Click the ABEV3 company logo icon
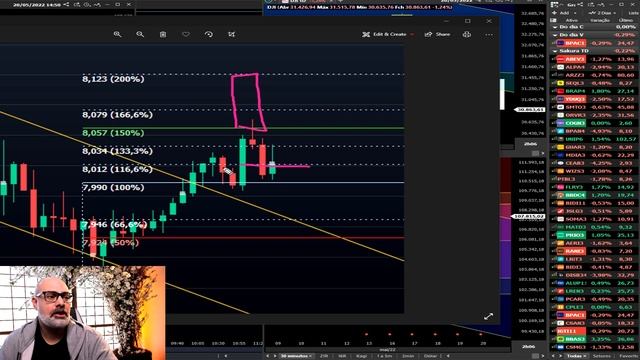 560,59
